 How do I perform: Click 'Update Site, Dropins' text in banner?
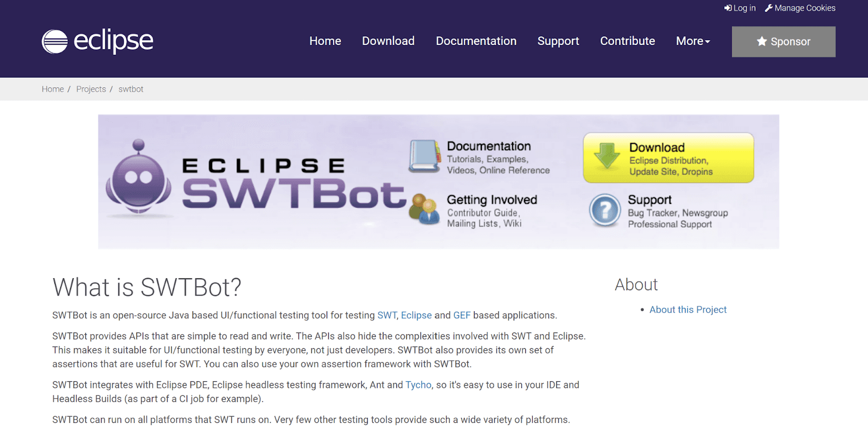click(671, 171)
